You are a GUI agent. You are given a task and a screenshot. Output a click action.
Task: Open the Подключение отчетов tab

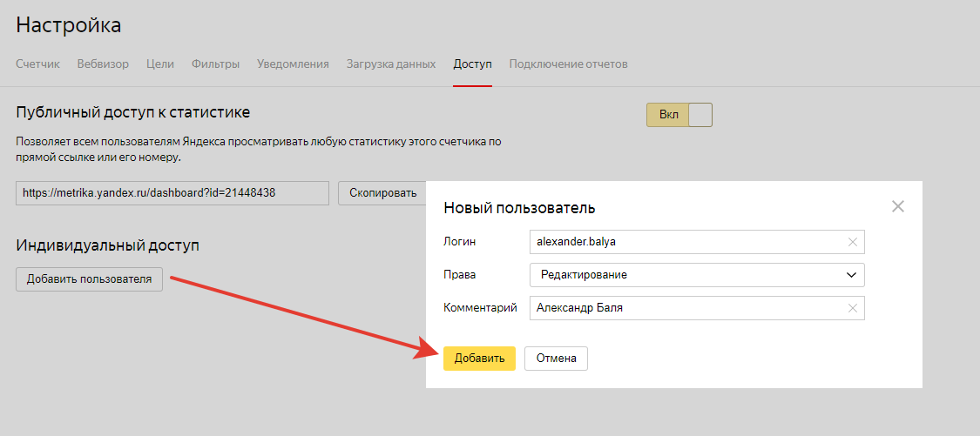[568, 64]
